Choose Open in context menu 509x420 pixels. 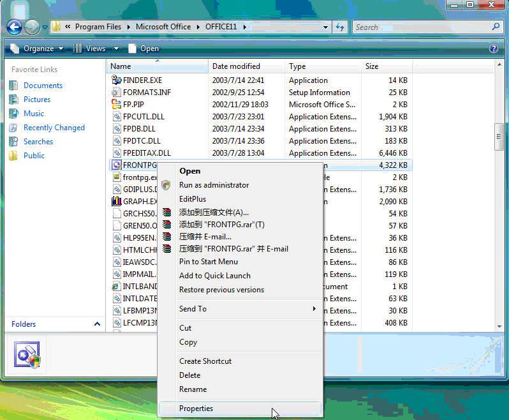(240, 171)
